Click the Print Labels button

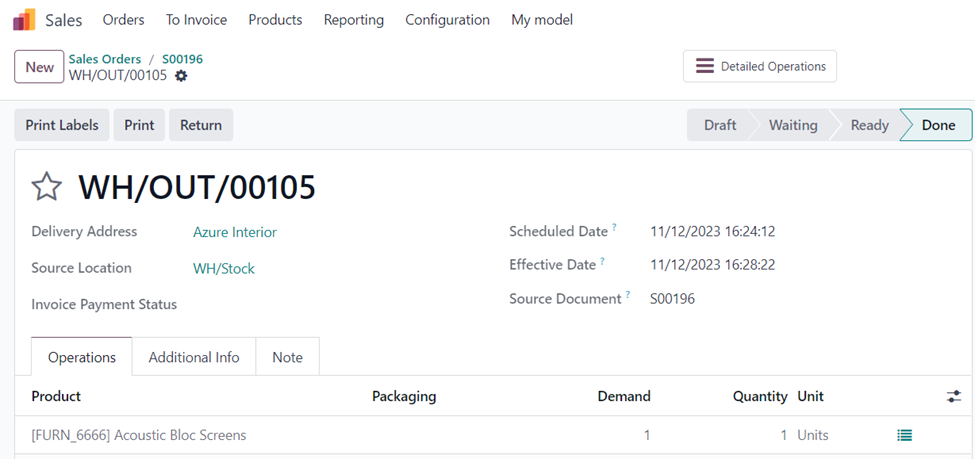(62, 125)
